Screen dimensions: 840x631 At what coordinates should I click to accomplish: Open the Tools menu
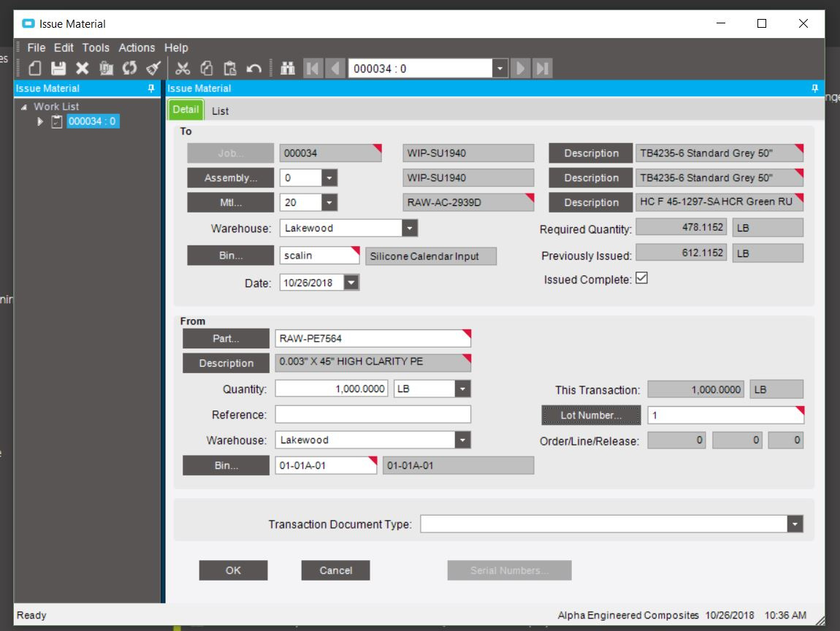click(96, 47)
